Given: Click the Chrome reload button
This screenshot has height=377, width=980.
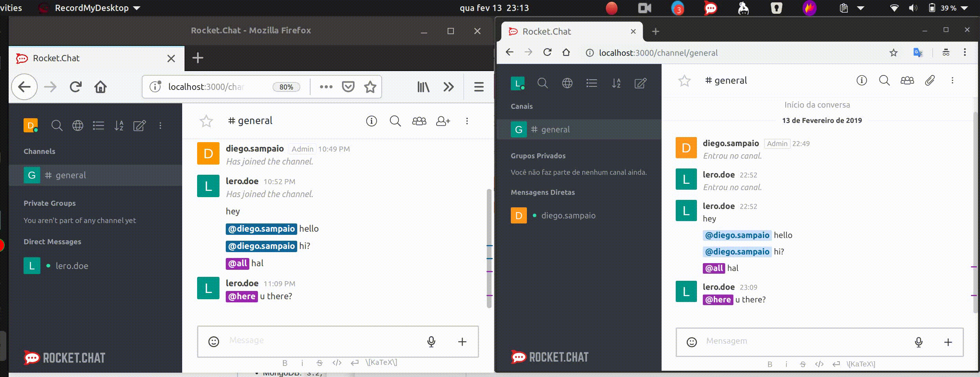Looking at the screenshot, I should click(547, 52).
